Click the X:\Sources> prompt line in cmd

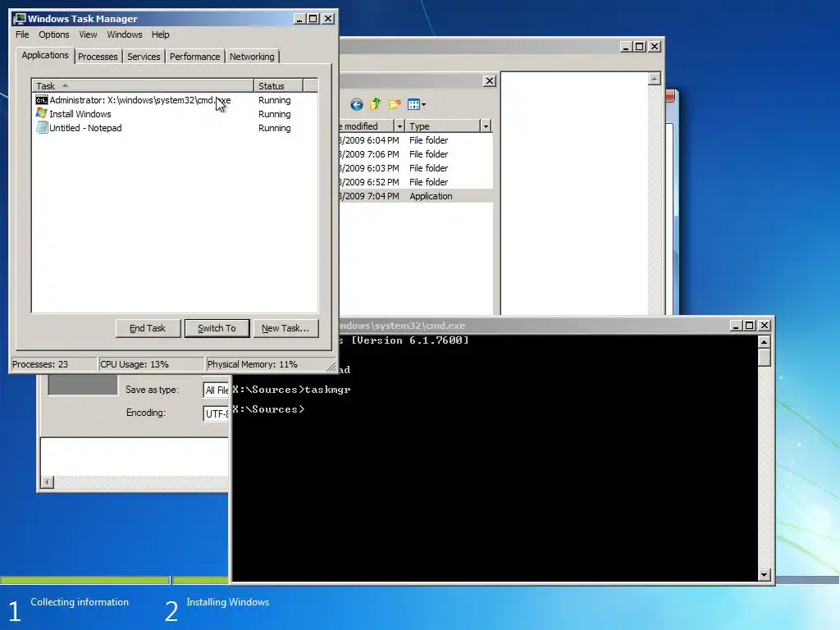pyautogui.click(x=268, y=409)
